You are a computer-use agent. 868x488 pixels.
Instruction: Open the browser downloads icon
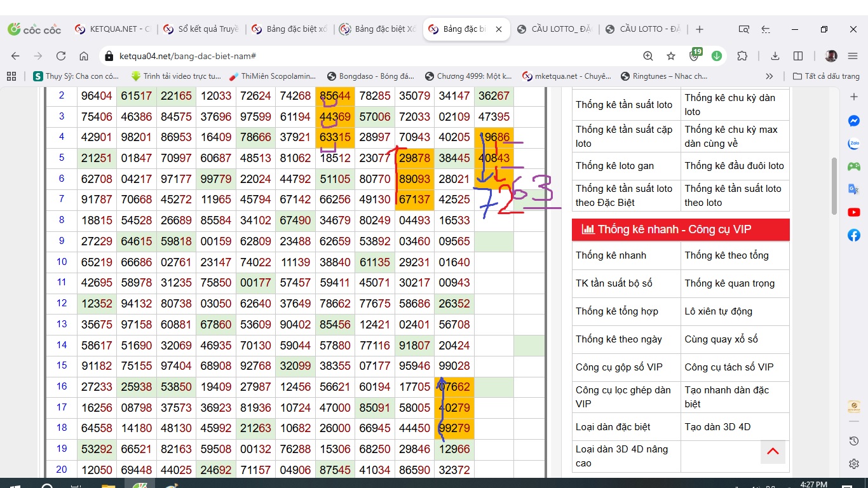click(x=775, y=56)
